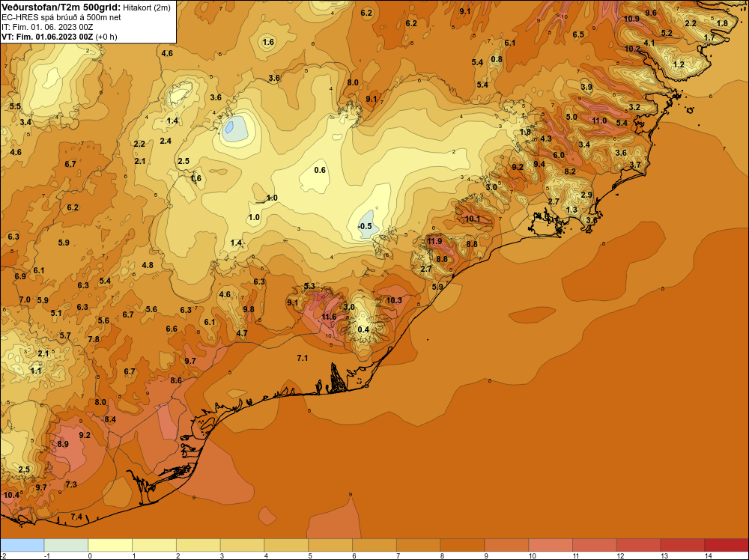Click the 6.9 temperature value
The image size is (749, 560).
pyautogui.click(x=20, y=276)
